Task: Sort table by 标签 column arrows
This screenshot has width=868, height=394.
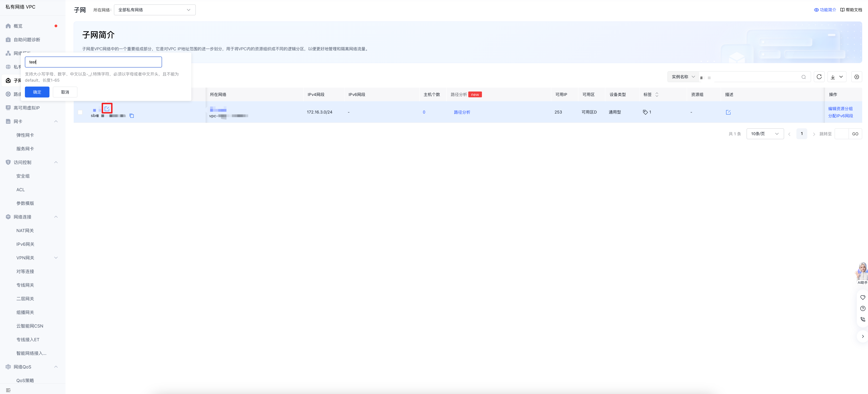Action: pos(657,95)
